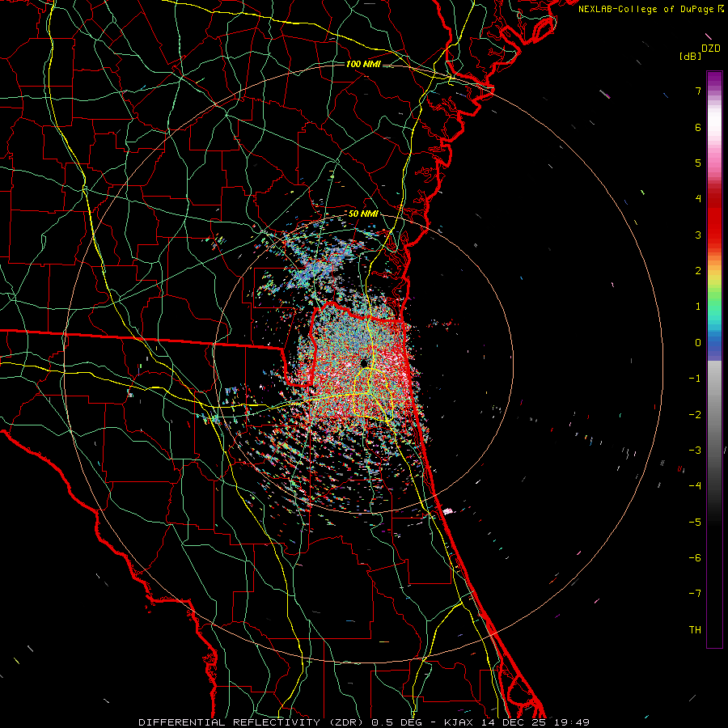This screenshot has height=728, width=728.
Task: Click the 1 value on the color scale
Action: 698,307
